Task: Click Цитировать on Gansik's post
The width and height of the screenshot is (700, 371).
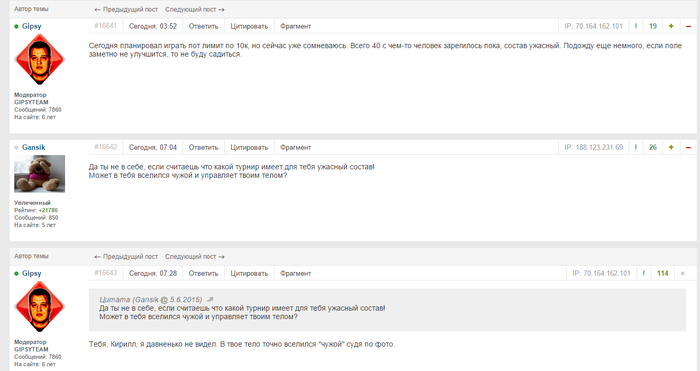Action: pos(249,147)
